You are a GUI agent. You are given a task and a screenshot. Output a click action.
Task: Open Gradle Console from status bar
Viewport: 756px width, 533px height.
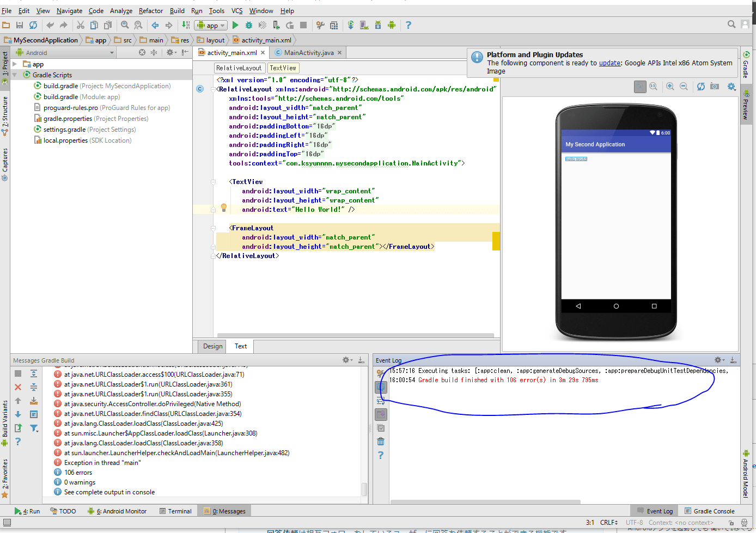tap(710, 511)
